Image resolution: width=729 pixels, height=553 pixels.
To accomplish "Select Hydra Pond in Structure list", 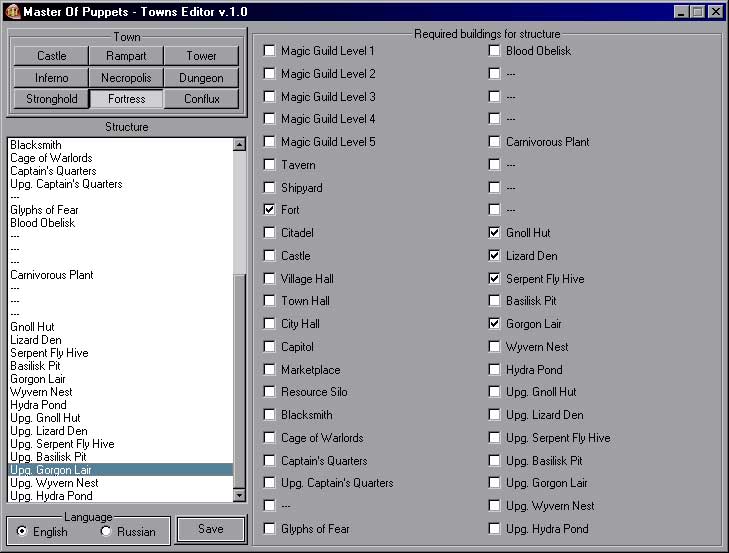I will point(120,405).
